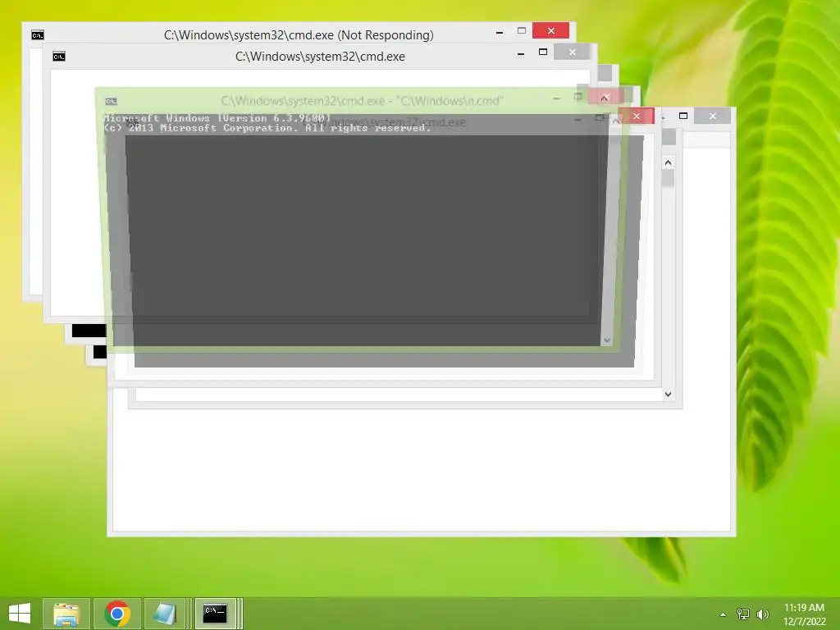Click the n.cmd window's title text
Screen dimensions: 840x630
tap(362, 101)
